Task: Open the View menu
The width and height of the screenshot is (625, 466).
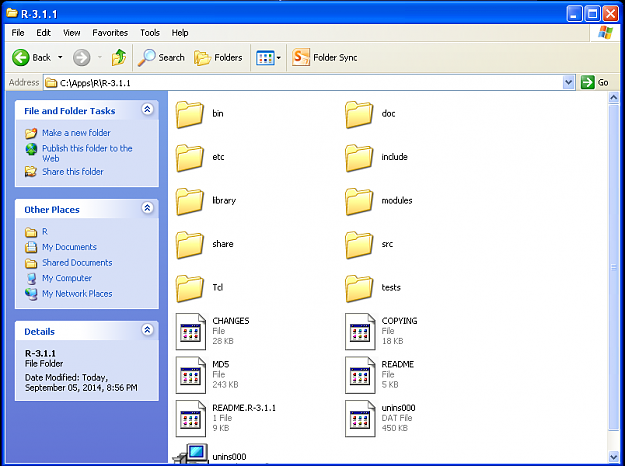Action: tap(72, 33)
